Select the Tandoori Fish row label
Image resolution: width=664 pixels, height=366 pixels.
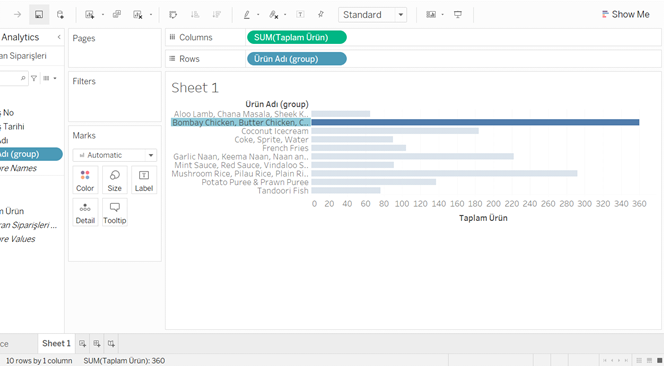coord(283,191)
